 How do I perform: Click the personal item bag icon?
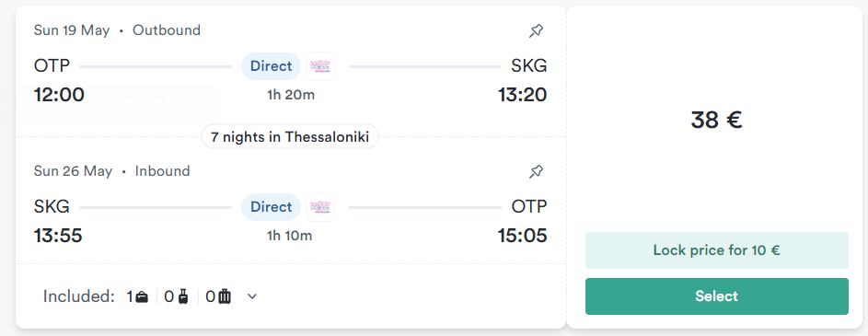point(143,297)
